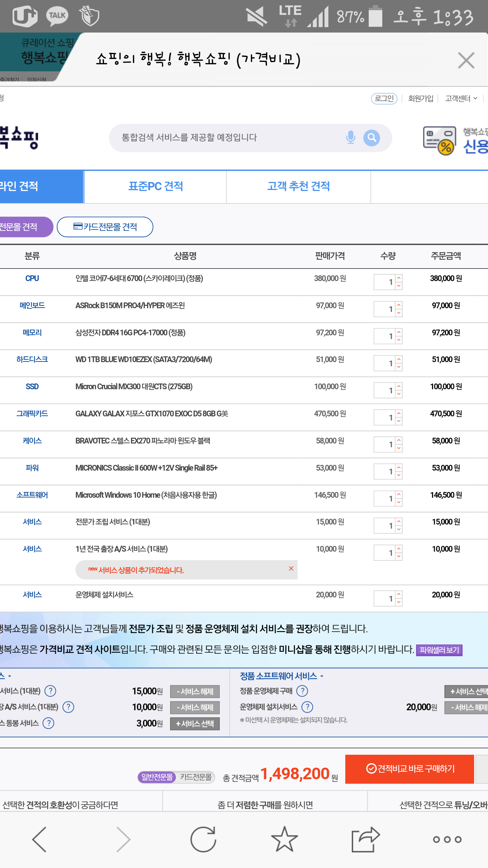This screenshot has height=868, width=488.
Task: Expand the 정품 소프트웨어 서비스 section
Action: (x=281, y=676)
